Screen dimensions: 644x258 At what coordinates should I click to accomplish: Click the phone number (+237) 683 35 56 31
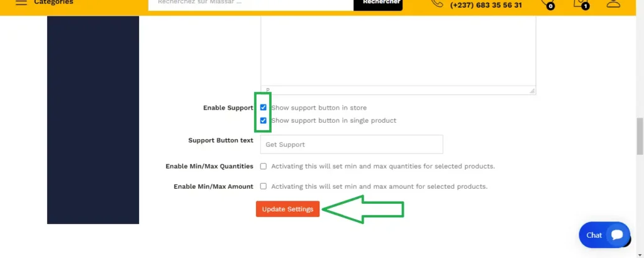[486, 4]
